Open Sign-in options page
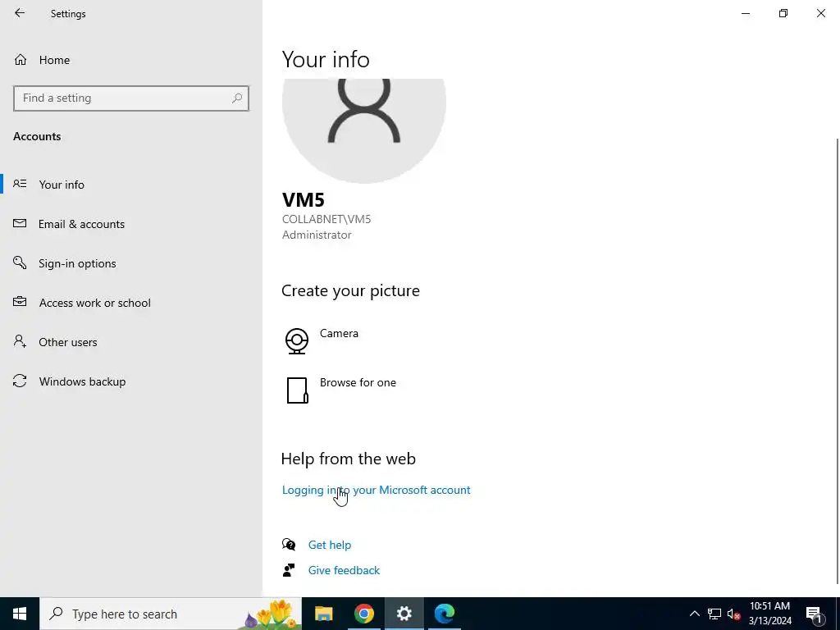The width and height of the screenshot is (840, 630). 131,263
